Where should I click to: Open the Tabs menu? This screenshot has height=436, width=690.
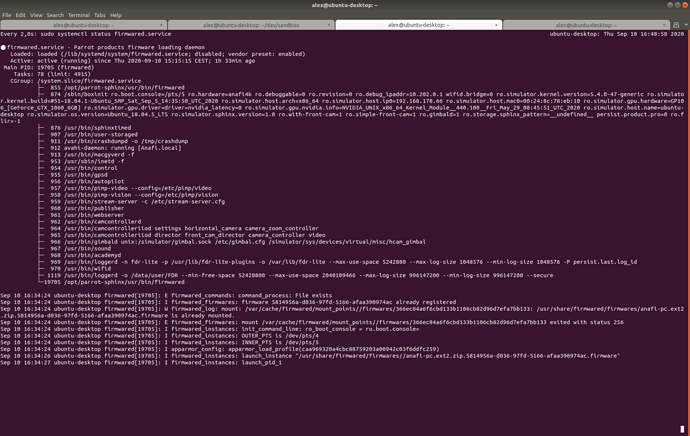click(100, 15)
